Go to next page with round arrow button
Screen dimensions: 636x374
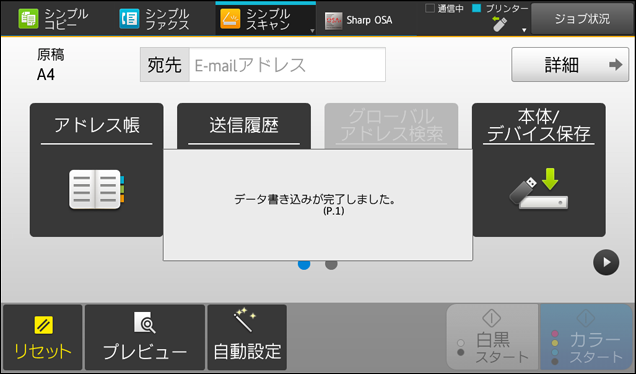[x=606, y=262]
